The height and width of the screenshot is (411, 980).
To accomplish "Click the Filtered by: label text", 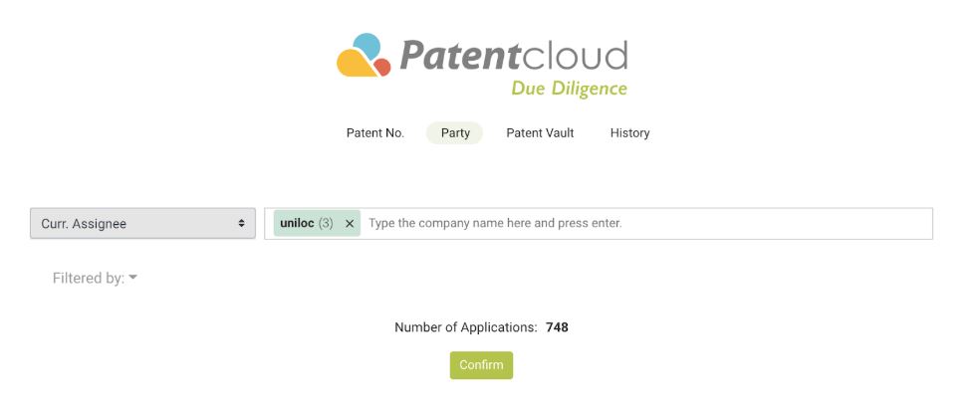I will tap(88, 279).
